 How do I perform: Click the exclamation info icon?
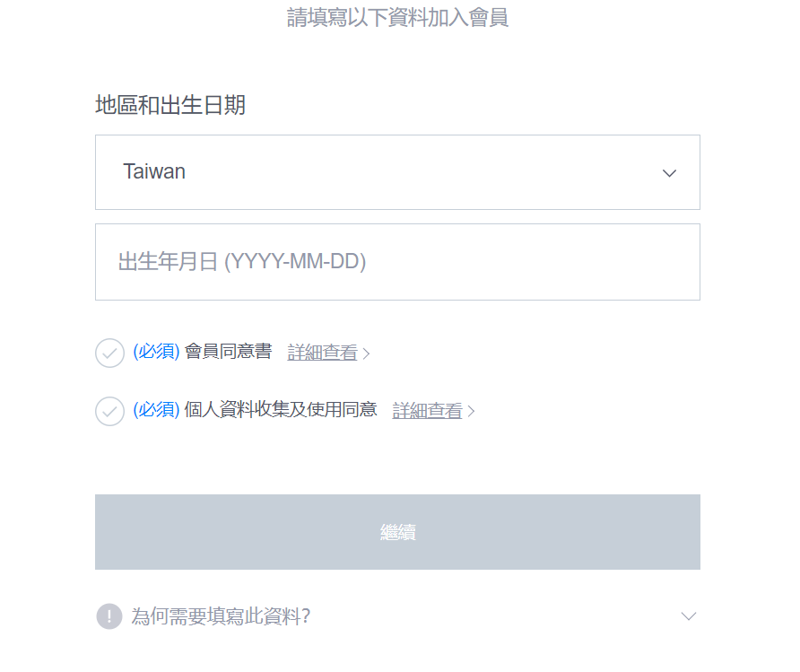point(109,616)
